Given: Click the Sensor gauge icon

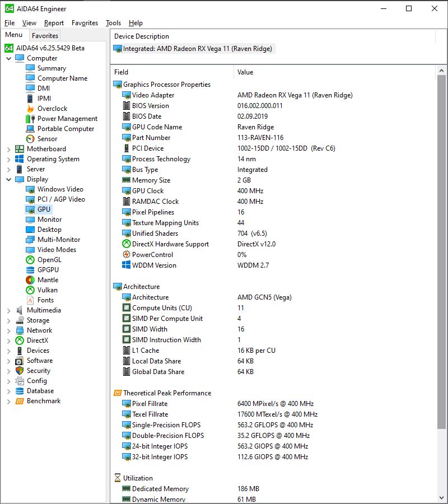Looking at the screenshot, I should tap(30, 139).
